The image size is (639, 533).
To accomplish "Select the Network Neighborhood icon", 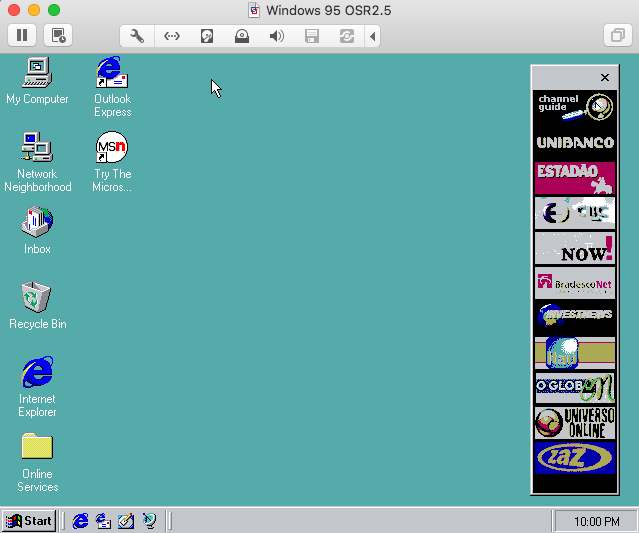I will tap(37, 149).
